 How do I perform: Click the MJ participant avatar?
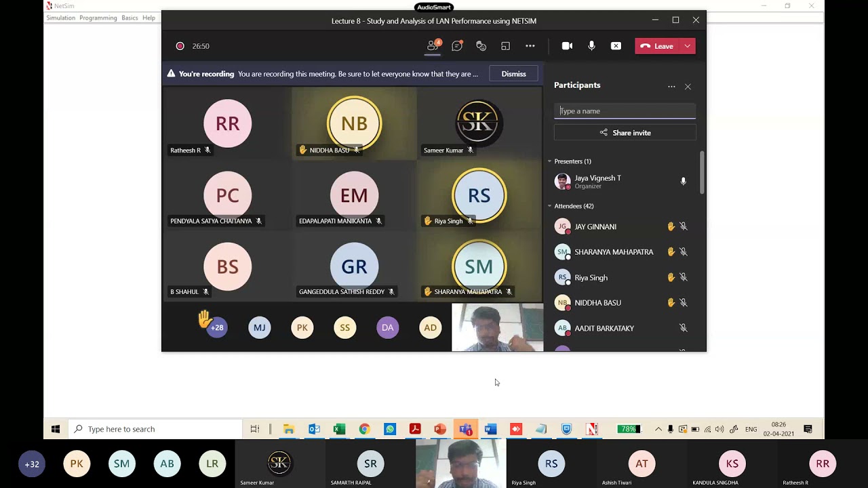[259, 327]
